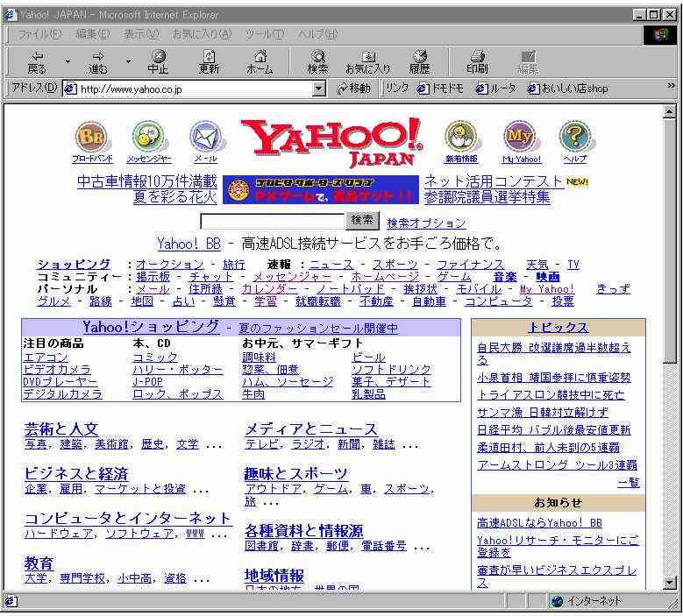
Task: Open History (履歴) toolbar button
Action: (420, 62)
